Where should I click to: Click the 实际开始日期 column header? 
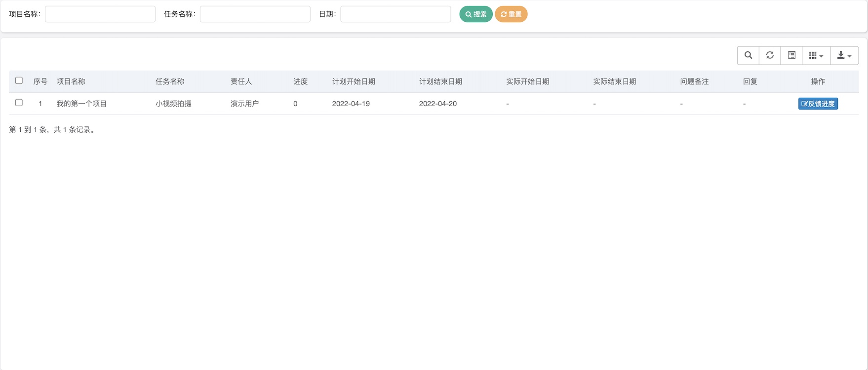(527, 81)
